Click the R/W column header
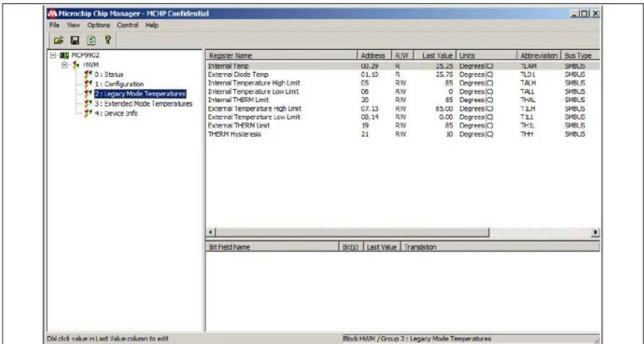The image size is (644, 344). pyautogui.click(x=402, y=56)
